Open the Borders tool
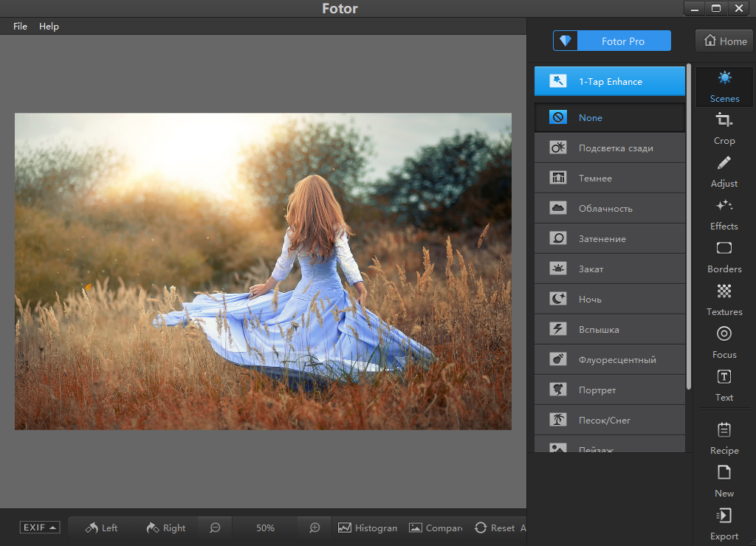Image resolution: width=756 pixels, height=546 pixels. coord(724,258)
